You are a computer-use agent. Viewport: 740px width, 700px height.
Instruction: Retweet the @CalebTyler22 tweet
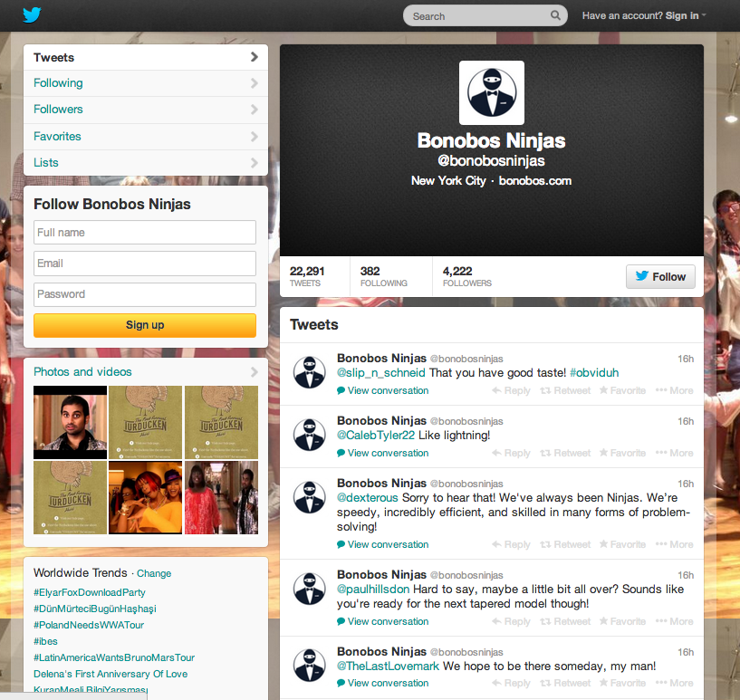pyautogui.click(x=565, y=453)
